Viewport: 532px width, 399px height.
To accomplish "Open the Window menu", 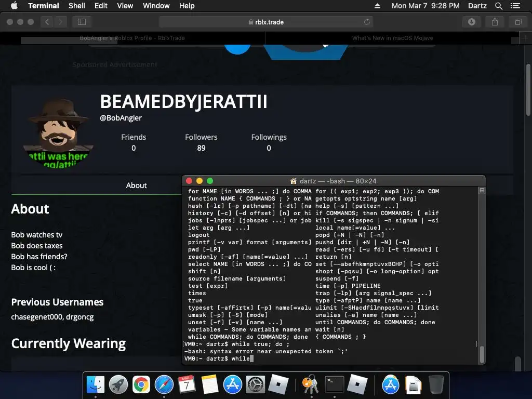I will (156, 6).
